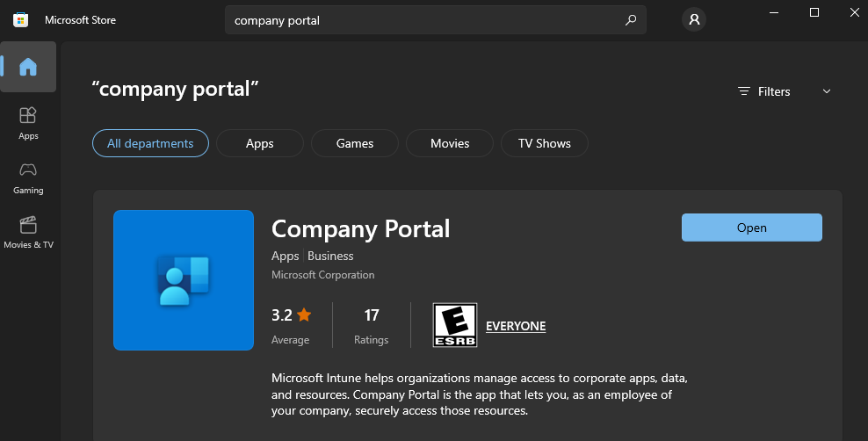This screenshot has height=441, width=868.
Task: Open the user profile account icon
Action: [x=694, y=20]
